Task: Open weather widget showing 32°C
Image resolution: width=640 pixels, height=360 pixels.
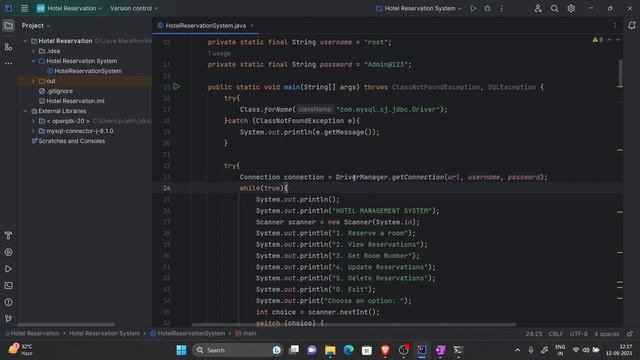Action: click(20, 350)
